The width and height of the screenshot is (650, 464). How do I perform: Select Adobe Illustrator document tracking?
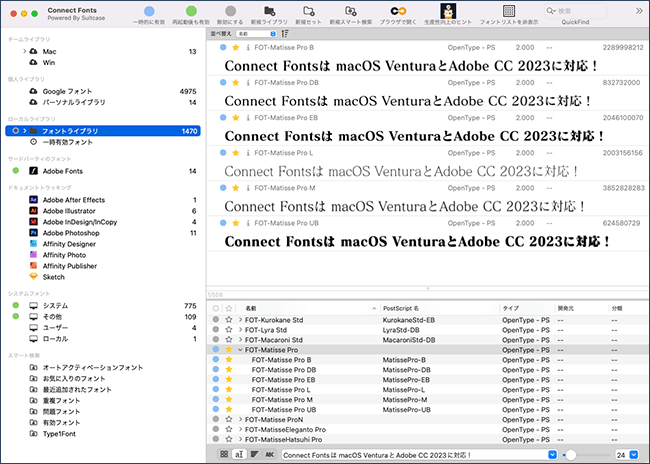(69, 211)
